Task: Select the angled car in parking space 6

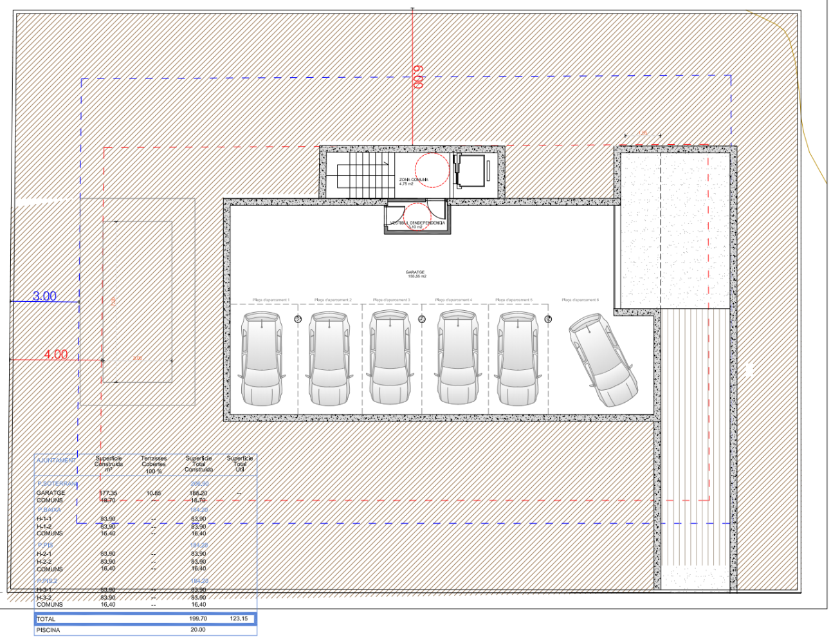Action: pyautogui.click(x=603, y=360)
